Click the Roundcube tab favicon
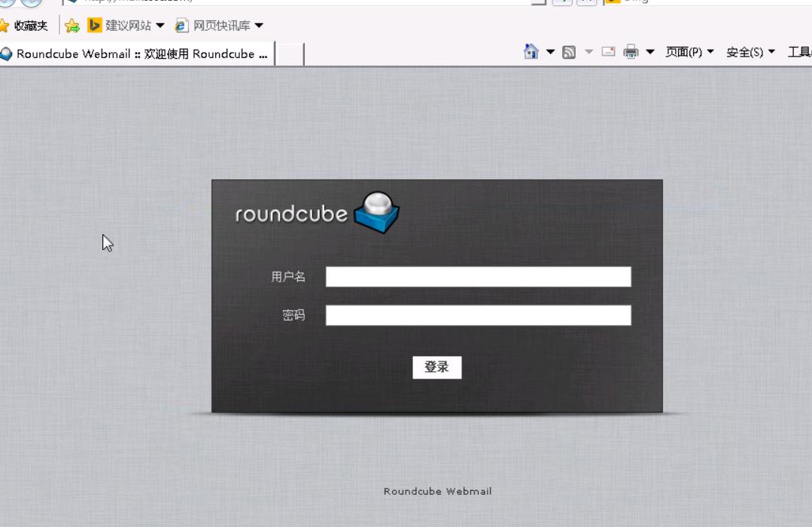 point(6,54)
